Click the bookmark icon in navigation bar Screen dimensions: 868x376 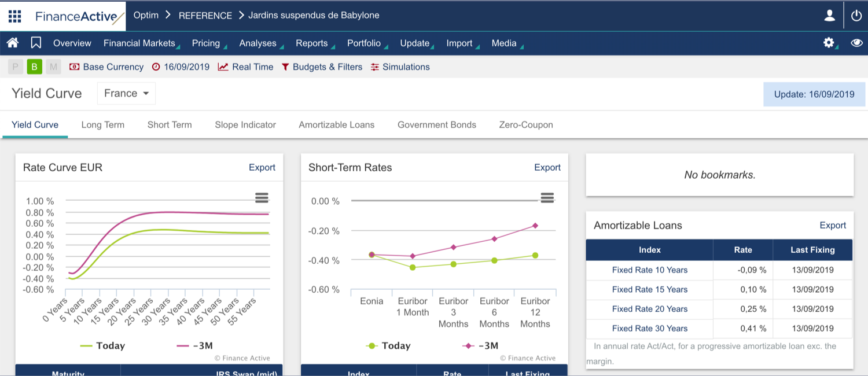(x=36, y=43)
